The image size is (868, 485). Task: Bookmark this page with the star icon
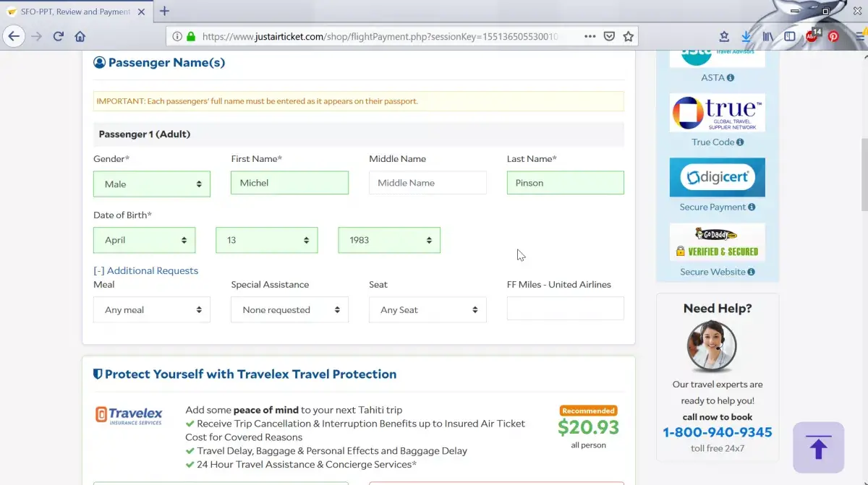pos(629,36)
